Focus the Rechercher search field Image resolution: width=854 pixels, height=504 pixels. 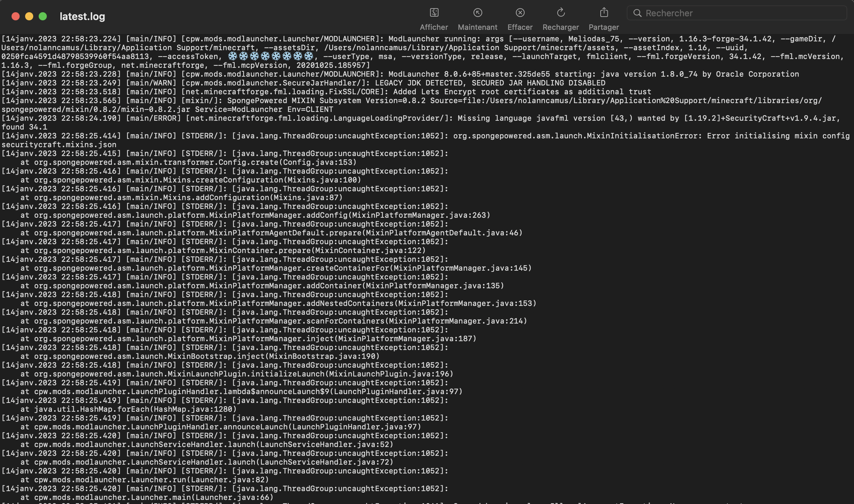(x=737, y=13)
